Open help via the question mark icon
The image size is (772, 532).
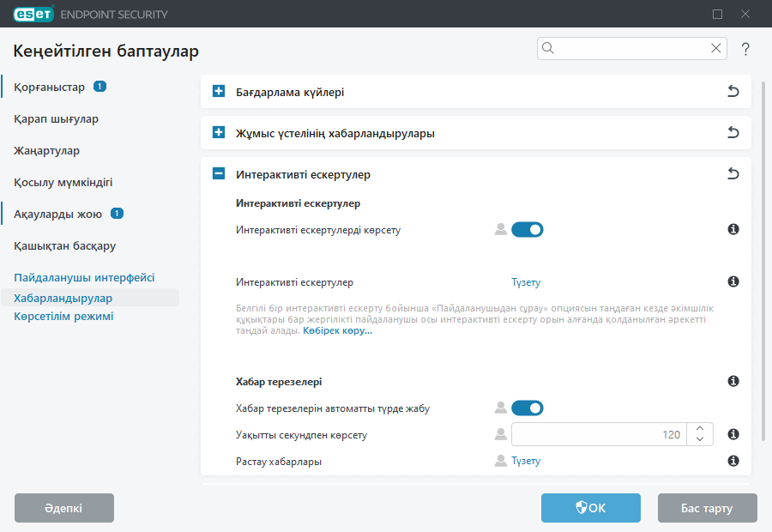click(745, 49)
